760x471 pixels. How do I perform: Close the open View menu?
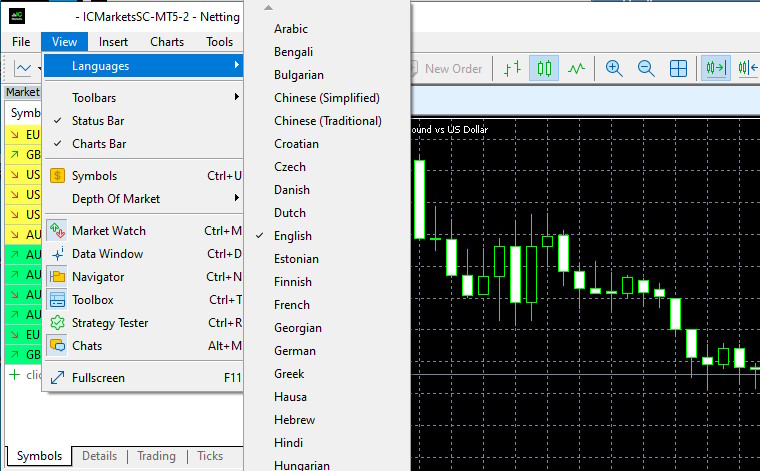pos(64,42)
